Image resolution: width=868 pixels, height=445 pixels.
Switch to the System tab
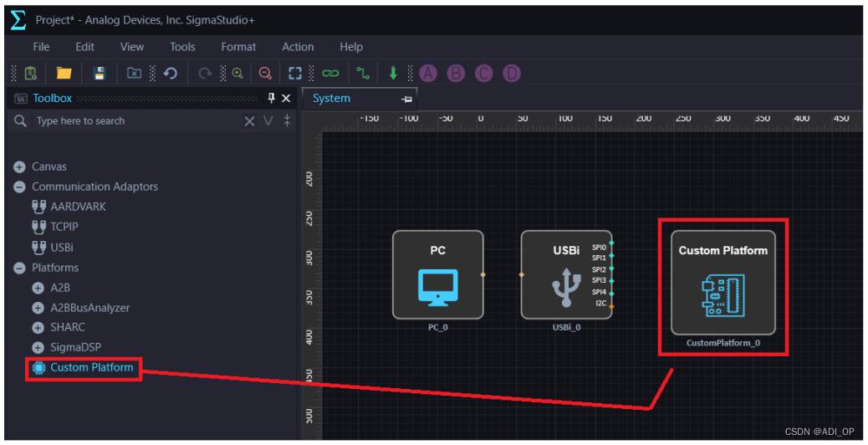pos(332,99)
